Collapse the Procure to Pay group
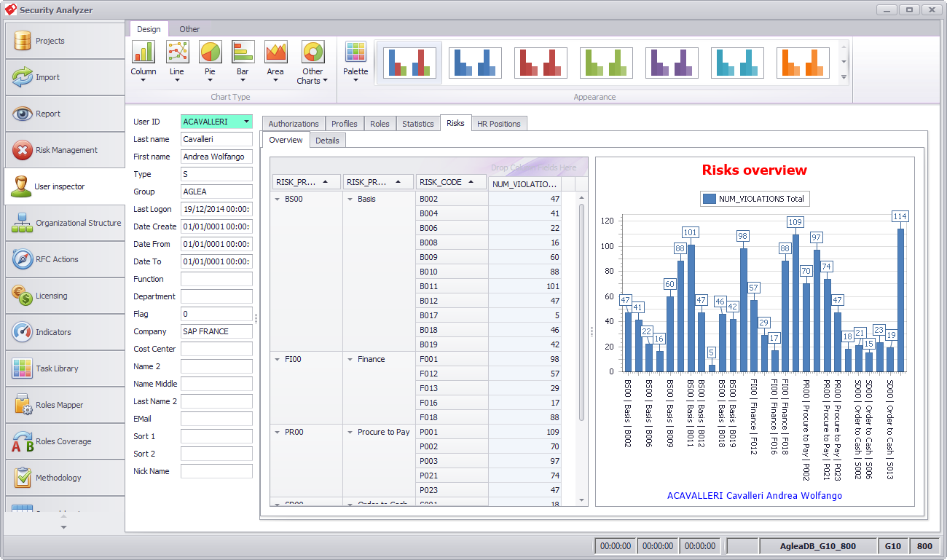947x560 pixels. tap(350, 432)
